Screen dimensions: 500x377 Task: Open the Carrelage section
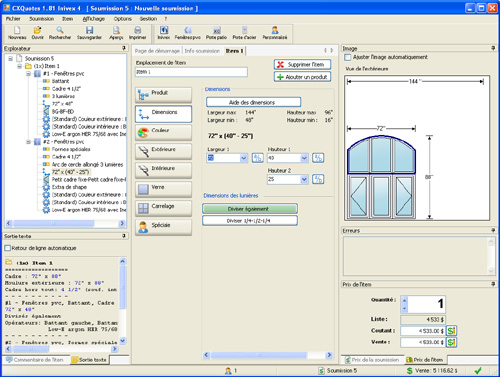coord(163,209)
